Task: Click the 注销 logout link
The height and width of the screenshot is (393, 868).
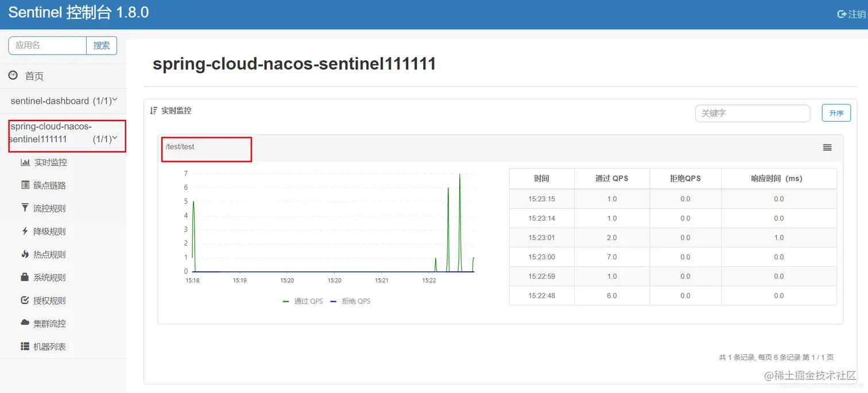Action: click(x=857, y=14)
